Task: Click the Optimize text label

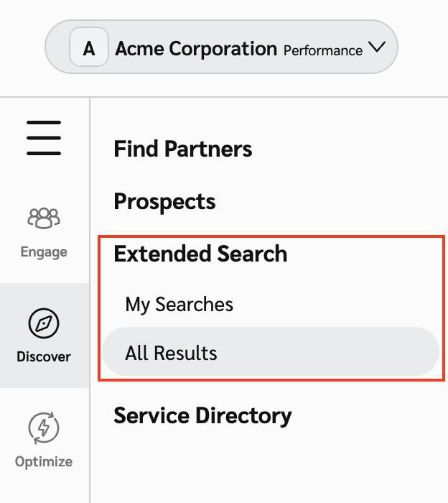Action: (x=44, y=462)
